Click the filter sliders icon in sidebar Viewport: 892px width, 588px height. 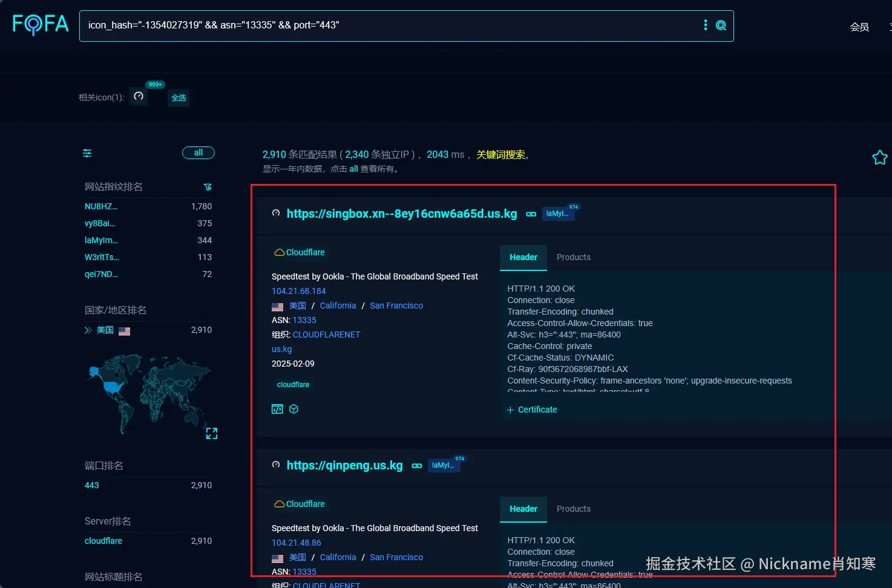[87, 153]
